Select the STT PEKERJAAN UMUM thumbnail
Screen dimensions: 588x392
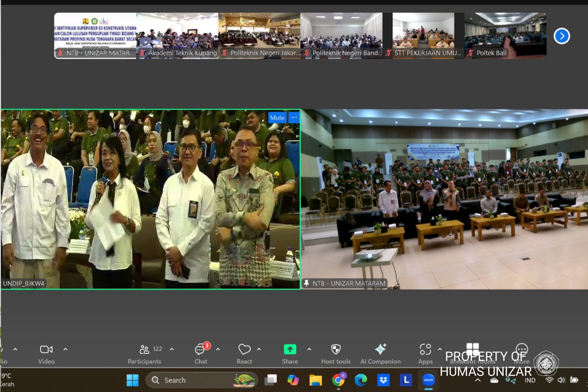click(x=423, y=36)
